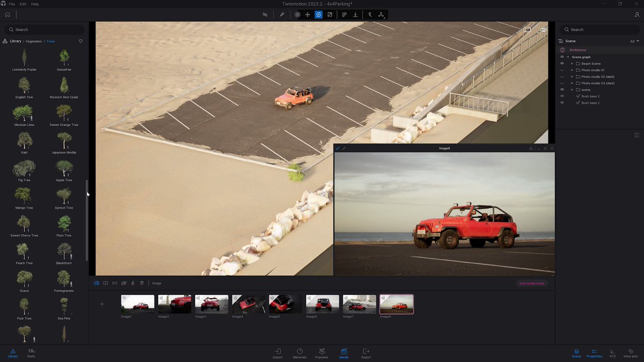Switch to Panorama media type icon

click(x=114, y=283)
